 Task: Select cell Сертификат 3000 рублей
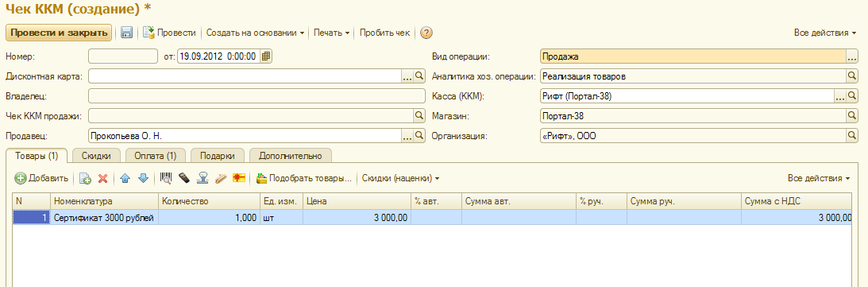(105, 218)
